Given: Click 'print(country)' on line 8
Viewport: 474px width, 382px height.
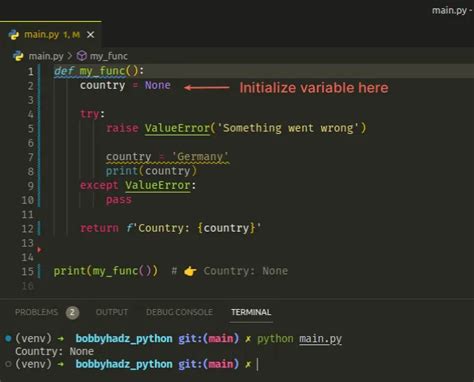Looking at the screenshot, I should (x=151, y=171).
